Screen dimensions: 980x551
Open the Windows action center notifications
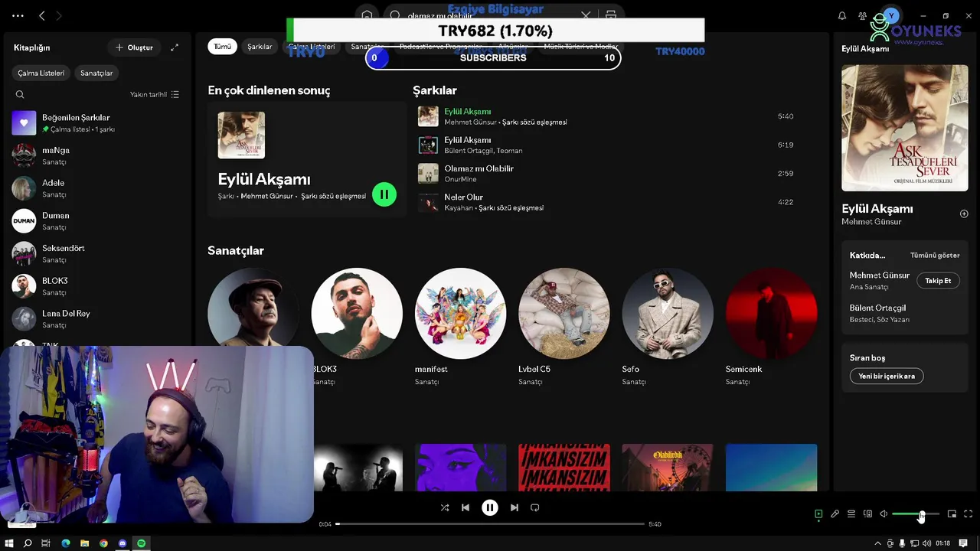click(963, 543)
